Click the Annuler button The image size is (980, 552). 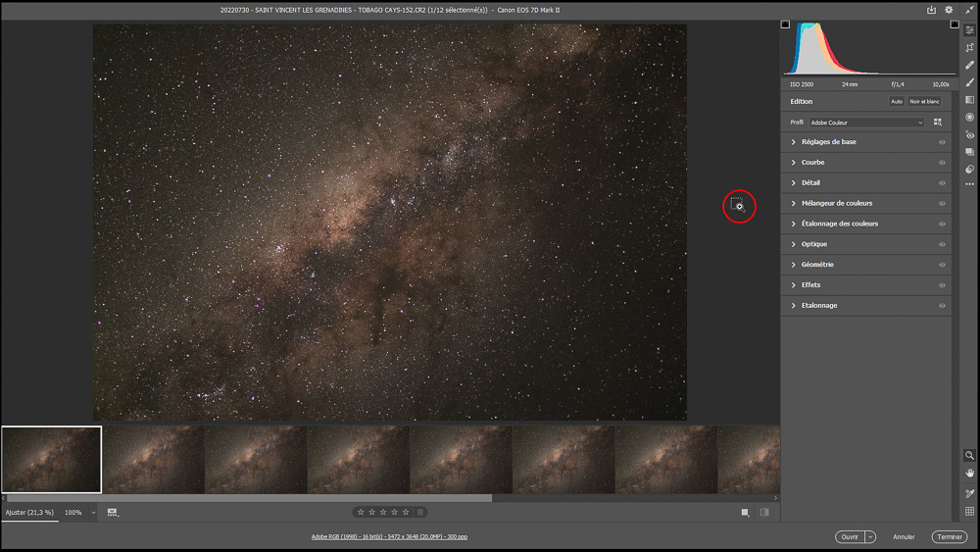coord(904,537)
